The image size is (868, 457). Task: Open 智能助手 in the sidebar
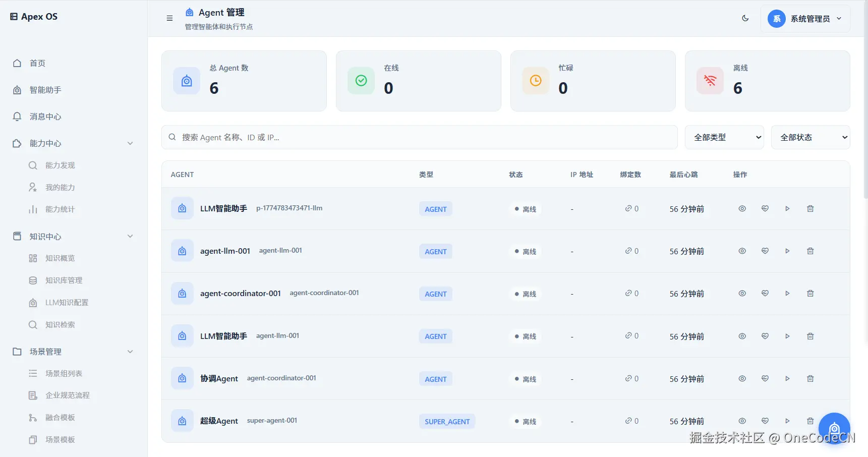tap(44, 90)
